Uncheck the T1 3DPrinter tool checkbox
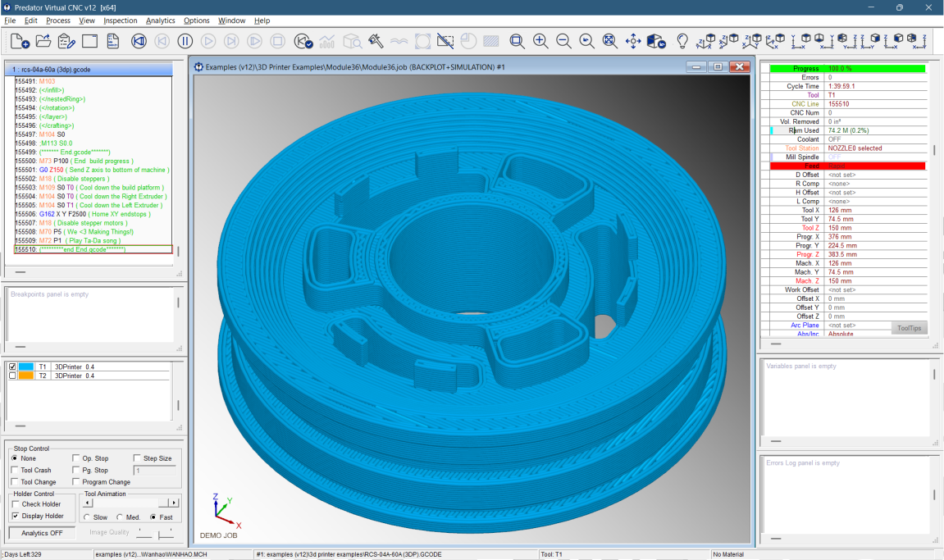The height and width of the screenshot is (560, 944). [11, 367]
